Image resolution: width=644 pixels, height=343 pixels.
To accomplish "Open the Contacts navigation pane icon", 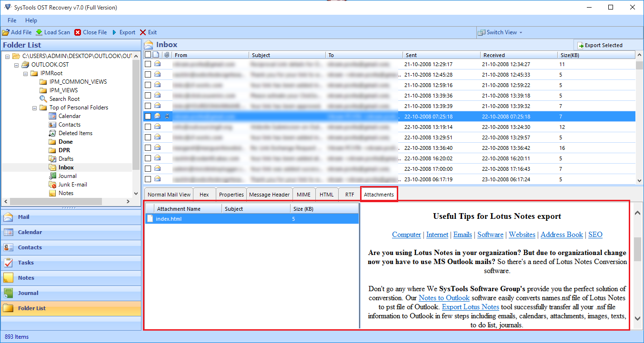I will pos(8,247).
